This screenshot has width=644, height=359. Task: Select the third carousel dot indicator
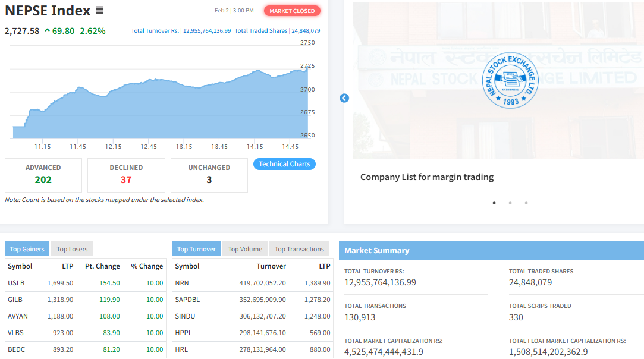click(x=526, y=203)
